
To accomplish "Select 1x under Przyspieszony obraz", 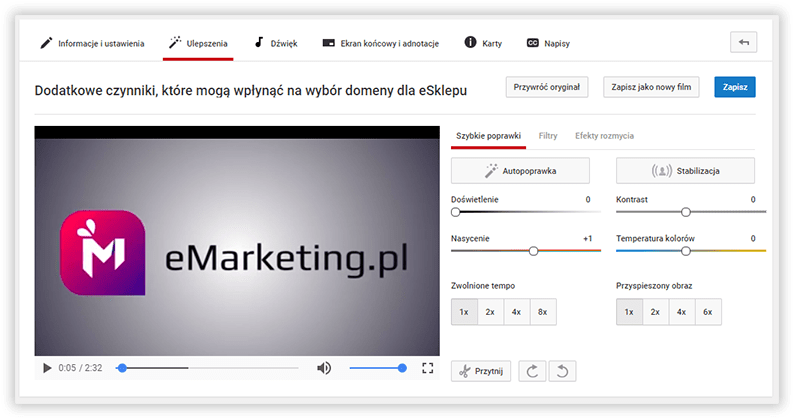I will coord(629,312).
